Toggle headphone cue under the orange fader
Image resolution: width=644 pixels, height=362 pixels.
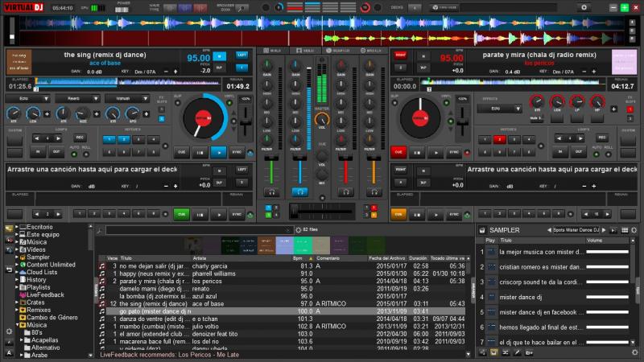click(x=374, y=191)
